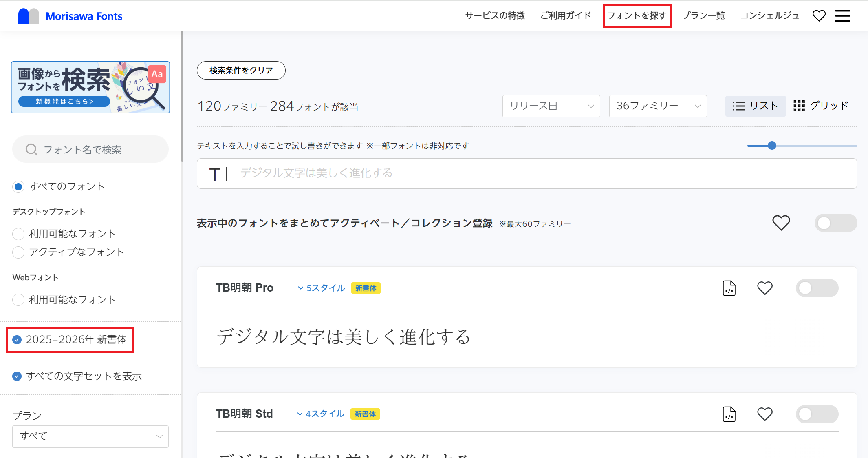Click the magnifier icon in font name search
Screen dimensions: 868x458
tap(31, 150)
